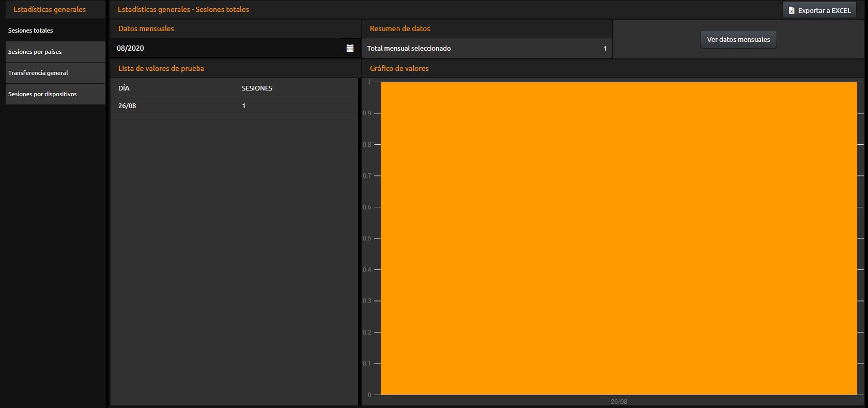The width and height of the screenshot is (868, 408).
Task: Click the Resumen de datos heading
Action: point(400,28)
